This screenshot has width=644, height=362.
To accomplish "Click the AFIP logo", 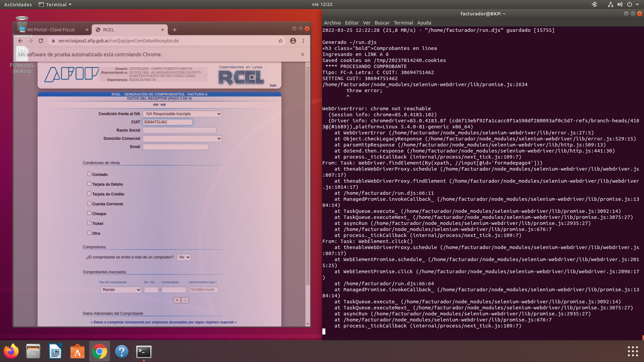I will (71, 74).
